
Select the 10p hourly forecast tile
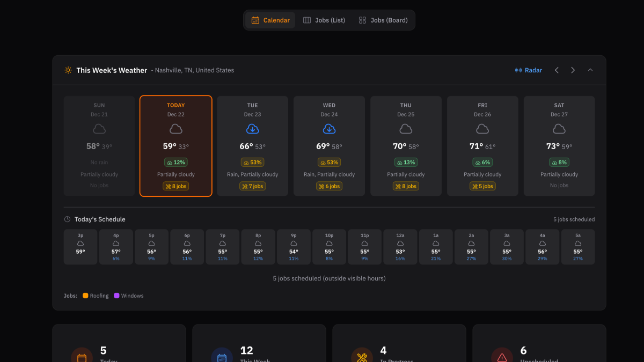click(329, 247)
